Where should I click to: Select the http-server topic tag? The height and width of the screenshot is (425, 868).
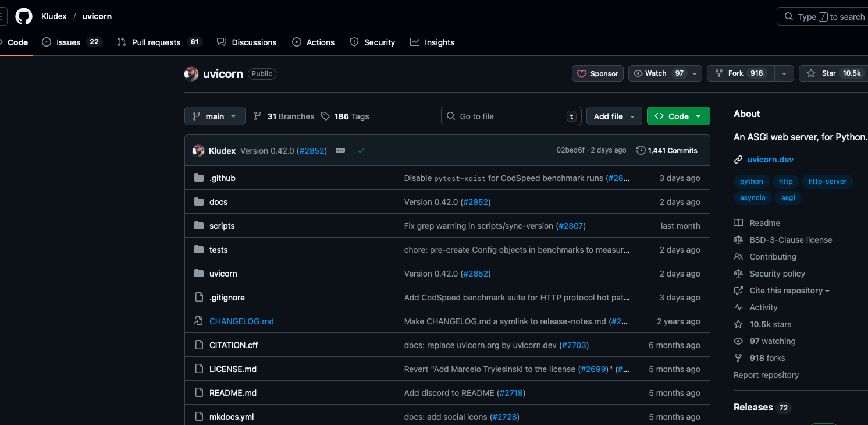point(827,182)
